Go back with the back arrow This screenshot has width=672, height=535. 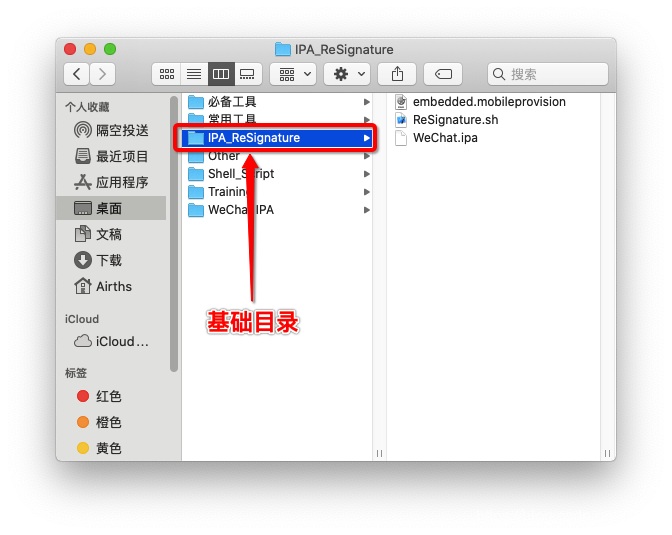77,74
